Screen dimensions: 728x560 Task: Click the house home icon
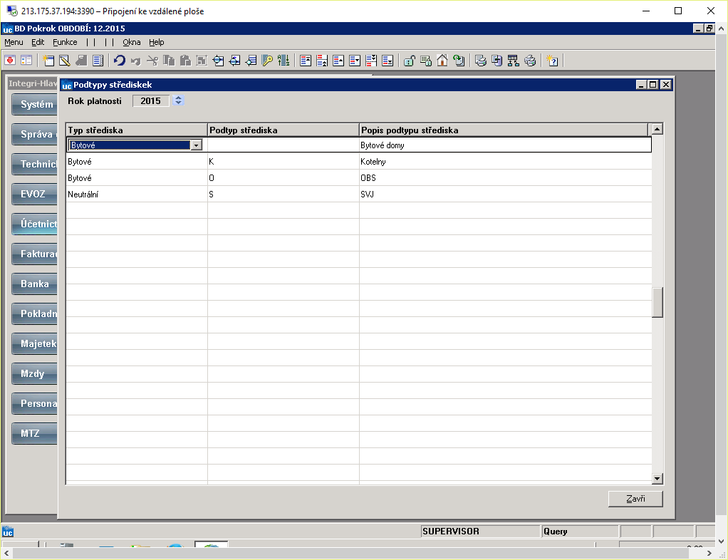click(x=442, y=61)
